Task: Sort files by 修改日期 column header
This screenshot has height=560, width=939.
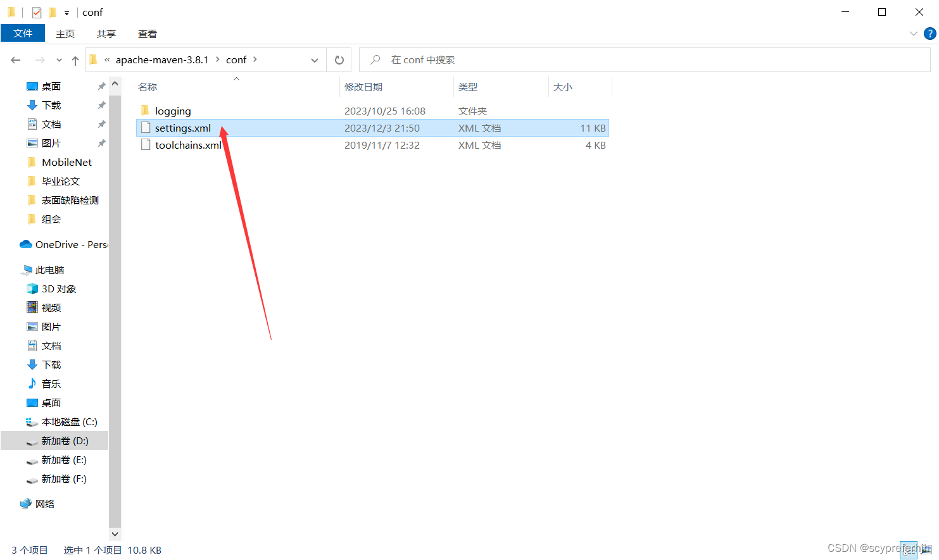Action: [x=363, y=87]
